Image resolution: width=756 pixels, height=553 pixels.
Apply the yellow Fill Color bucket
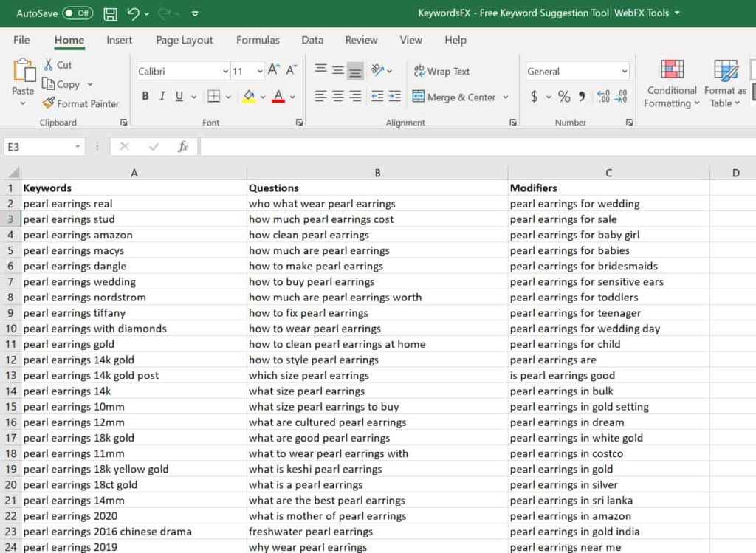[x=249, y=96]
